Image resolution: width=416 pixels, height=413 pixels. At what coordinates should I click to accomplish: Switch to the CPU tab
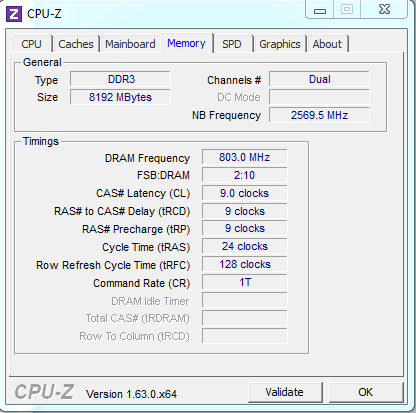point(32,44)
